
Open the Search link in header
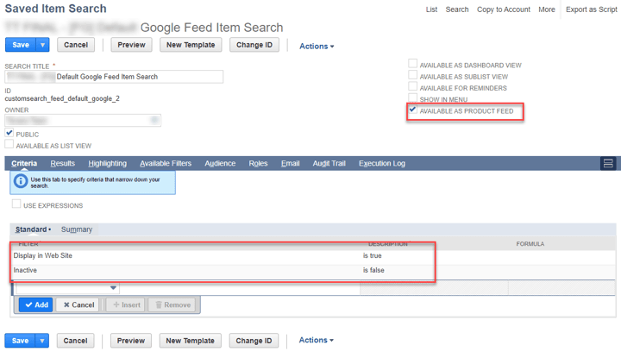pos(456,9)
